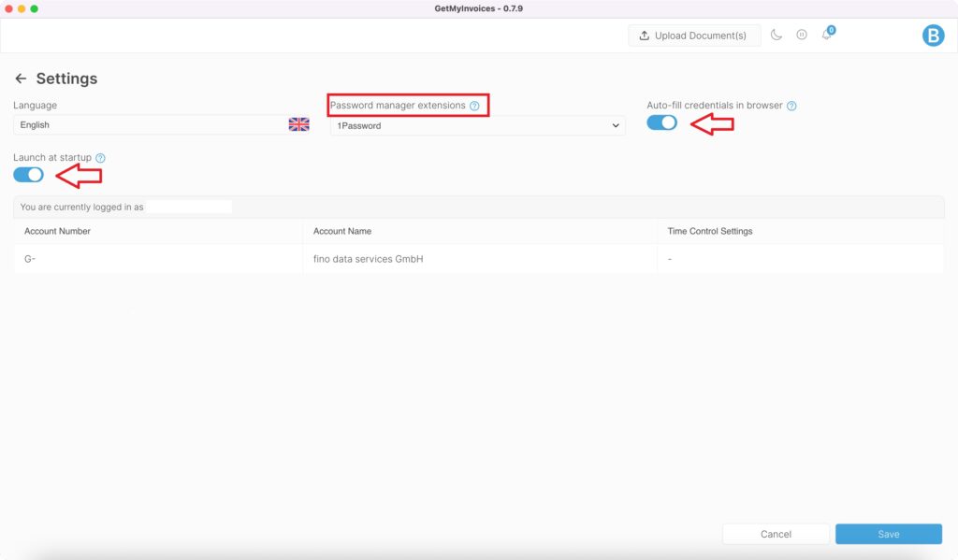Image resolution: width=958 pixels, height=560 pixels.
Task: Toggle Launch at startup switch
Action: [x=29, y=175]
